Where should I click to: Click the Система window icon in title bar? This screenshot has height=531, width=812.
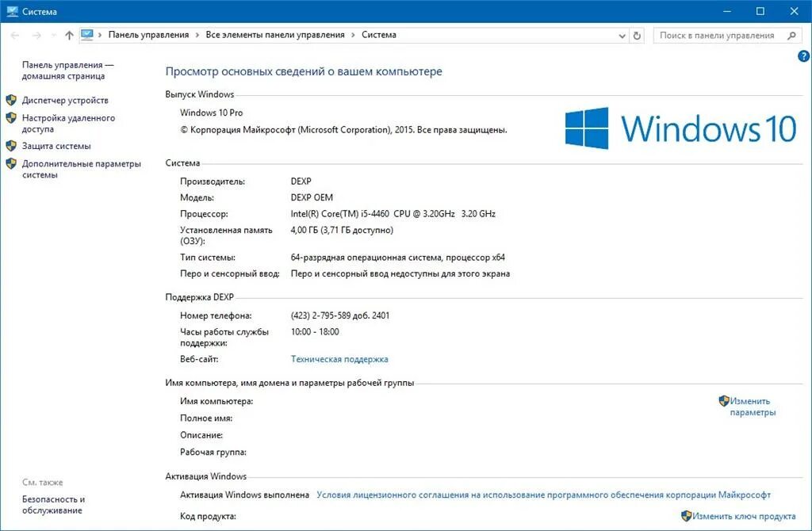(x=12, y=11)
